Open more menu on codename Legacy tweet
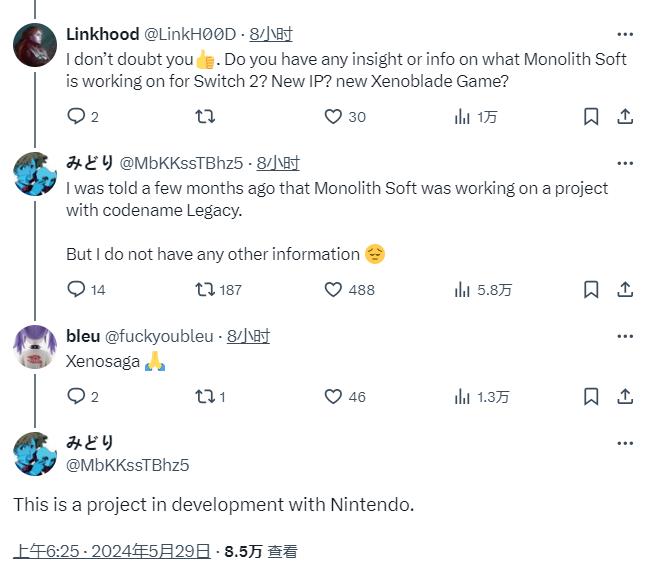 (x=625, y=163)
